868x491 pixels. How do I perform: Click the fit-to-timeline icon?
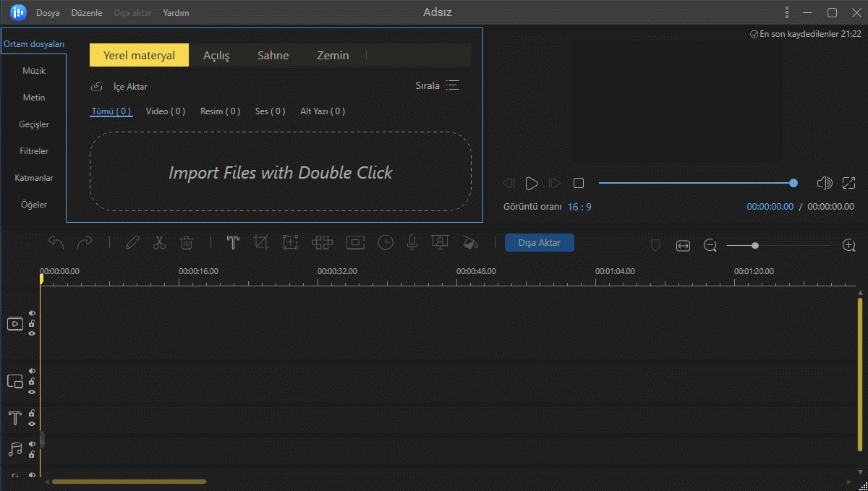(x=683, y=246)
